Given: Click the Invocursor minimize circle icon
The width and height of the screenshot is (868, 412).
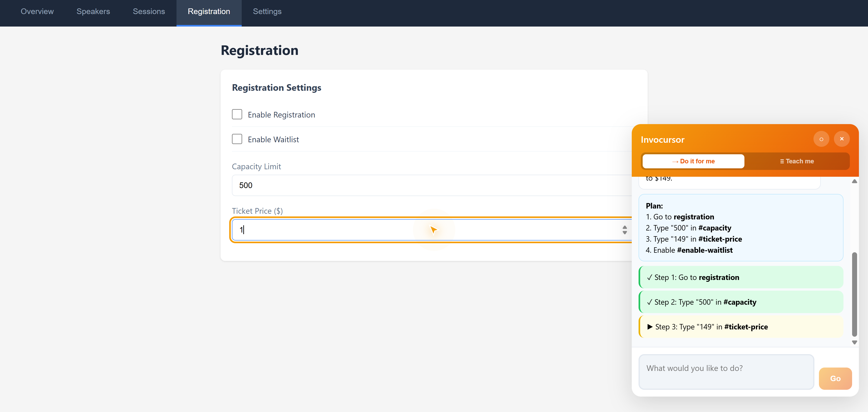Looking at the screenshot, I should point(821,139).
